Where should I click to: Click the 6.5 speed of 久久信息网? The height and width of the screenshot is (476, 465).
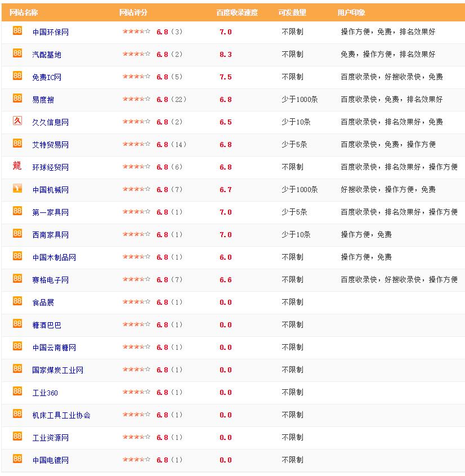click(226, 122)
